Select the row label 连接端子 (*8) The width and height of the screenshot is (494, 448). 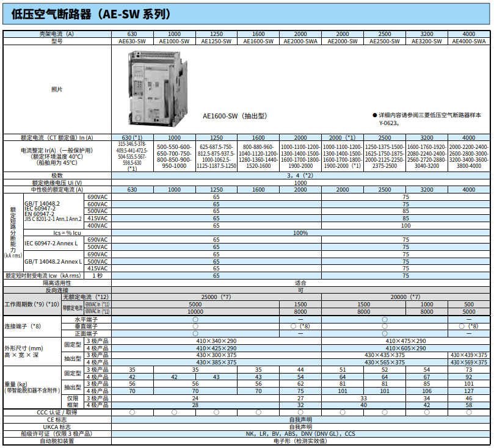pyautogui.click(x=23, y=326)
